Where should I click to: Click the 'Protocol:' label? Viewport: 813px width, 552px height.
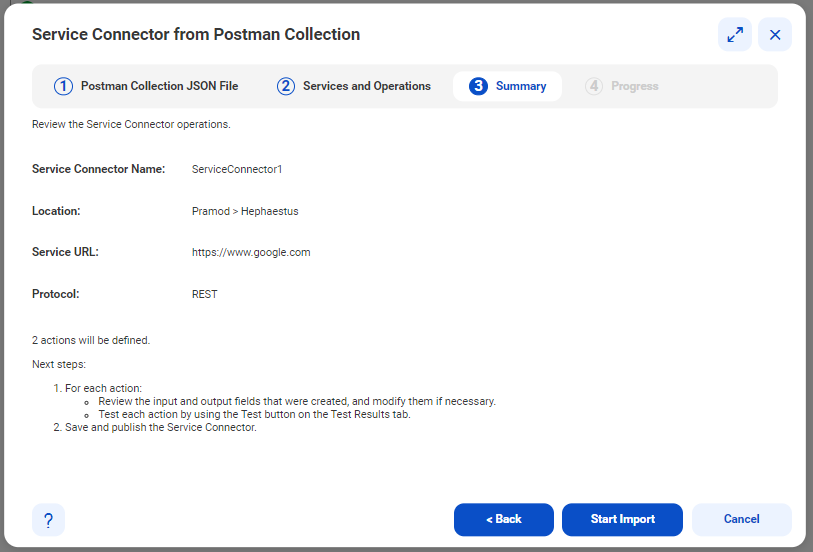[55, 294]
